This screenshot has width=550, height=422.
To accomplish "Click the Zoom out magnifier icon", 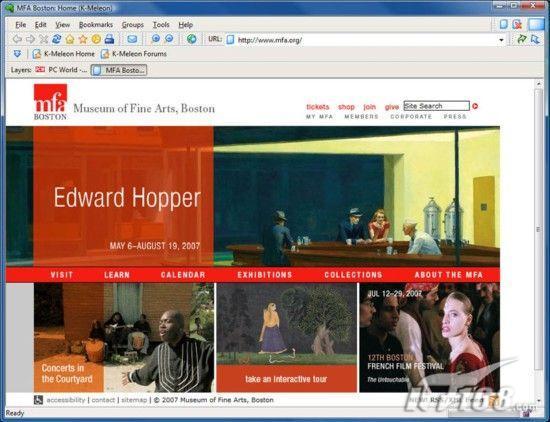I will click(x=169, y=39).
